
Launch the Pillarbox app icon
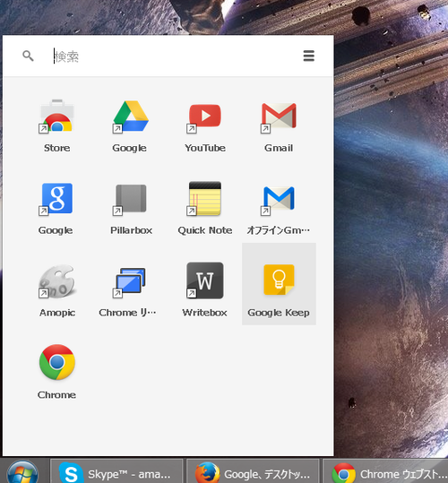(131, 199)
